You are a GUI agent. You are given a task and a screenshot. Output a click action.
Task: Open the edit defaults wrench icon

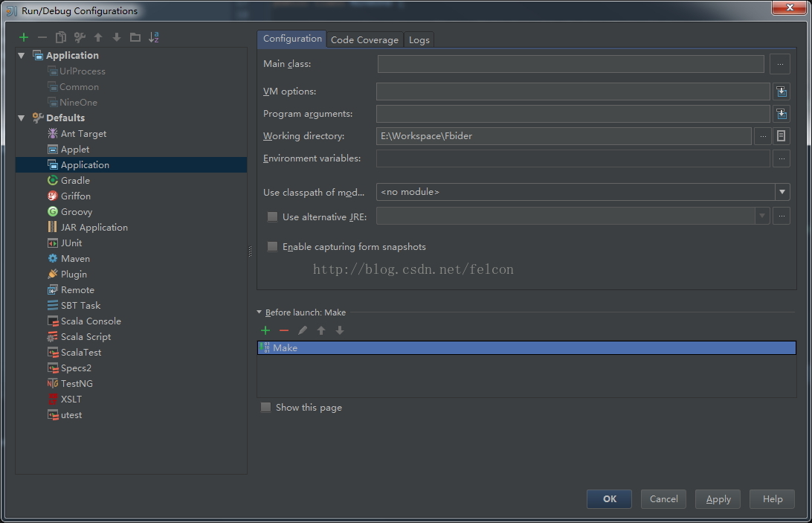coord(80,37)
